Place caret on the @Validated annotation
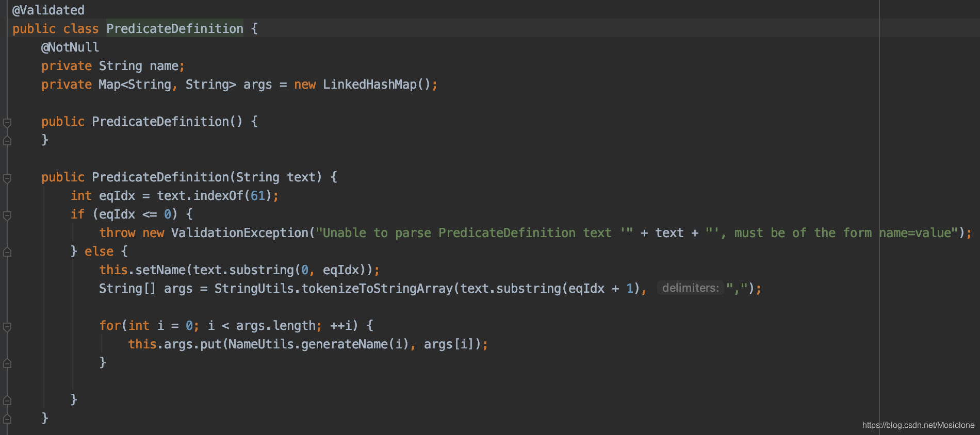This screenshot has width=980, height=435. (48, 10)
